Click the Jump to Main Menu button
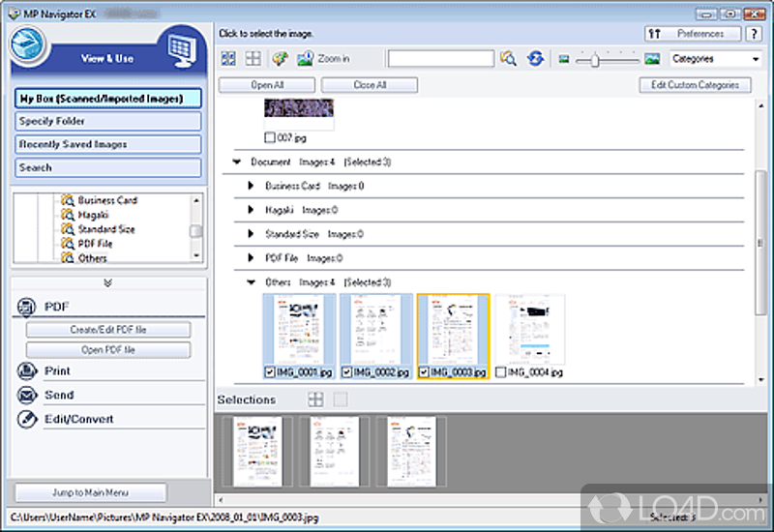This screenshot has width=774, height=532. pos(91,492)
